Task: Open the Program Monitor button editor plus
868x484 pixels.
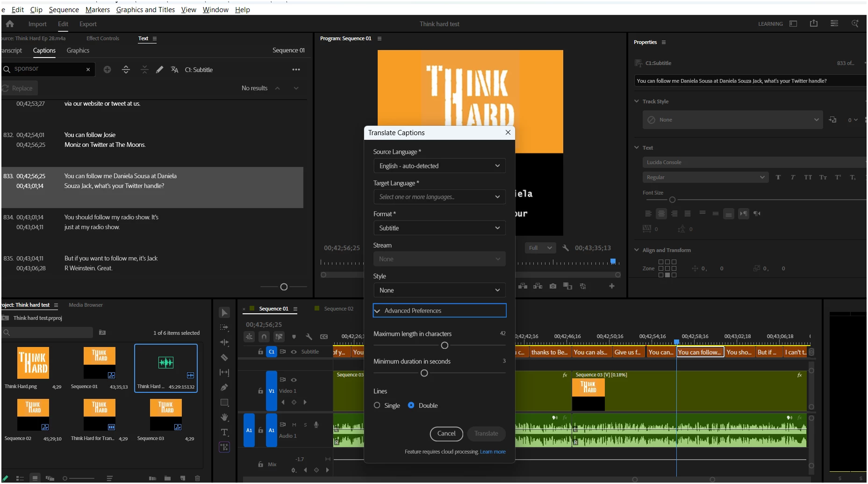Action: [611, 286]
